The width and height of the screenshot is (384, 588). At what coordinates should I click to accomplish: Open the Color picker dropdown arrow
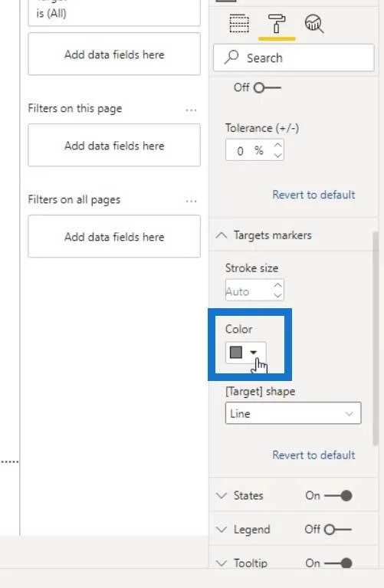coord(254,352)
